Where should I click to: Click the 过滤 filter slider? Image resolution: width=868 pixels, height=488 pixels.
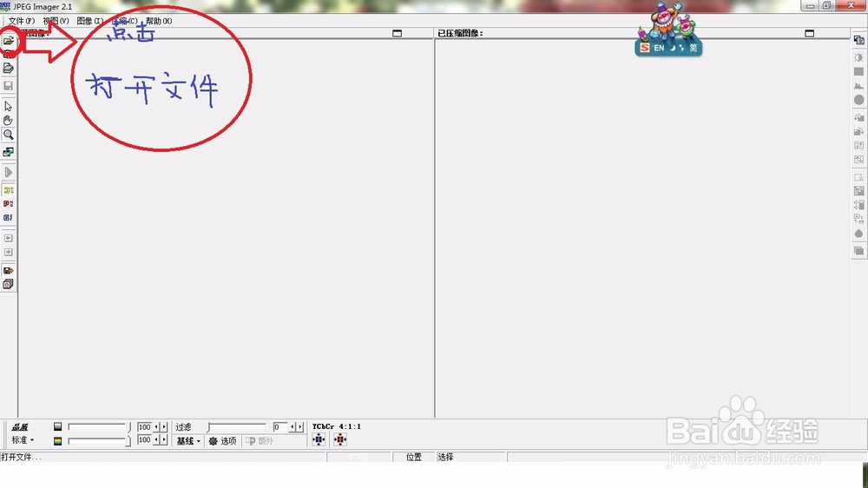coord(237,426)
